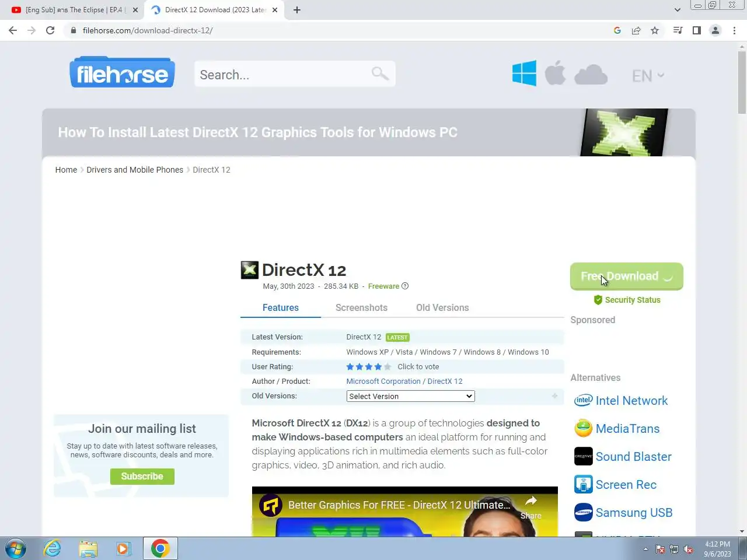Screen dimensions: 747x560
Task: Click the Windows Start button
Action: [15, 549]
